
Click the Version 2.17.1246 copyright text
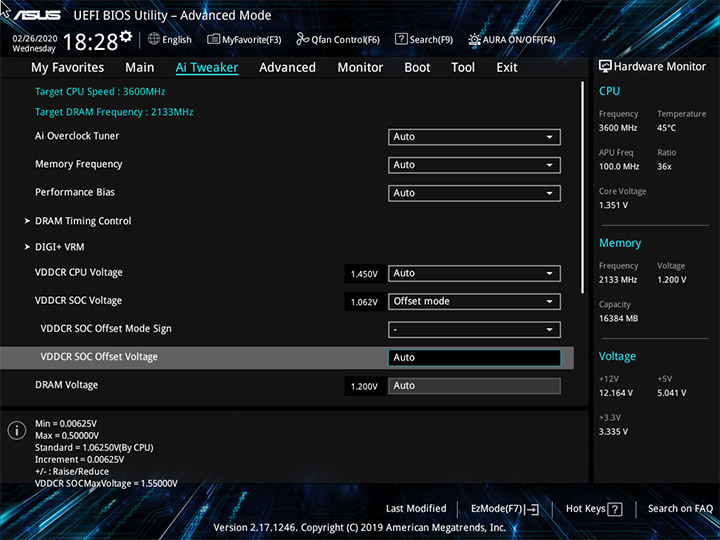[360, 527]
